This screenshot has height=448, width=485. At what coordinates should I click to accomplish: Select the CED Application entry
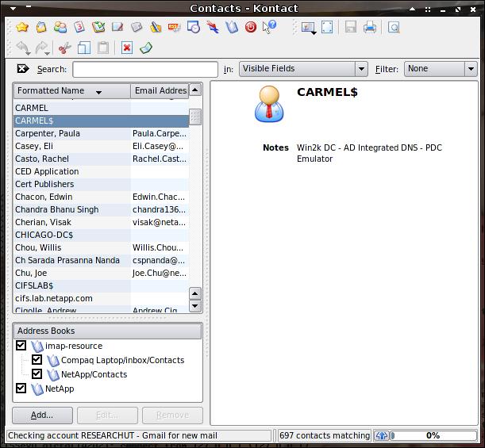[x=101, y=171]
